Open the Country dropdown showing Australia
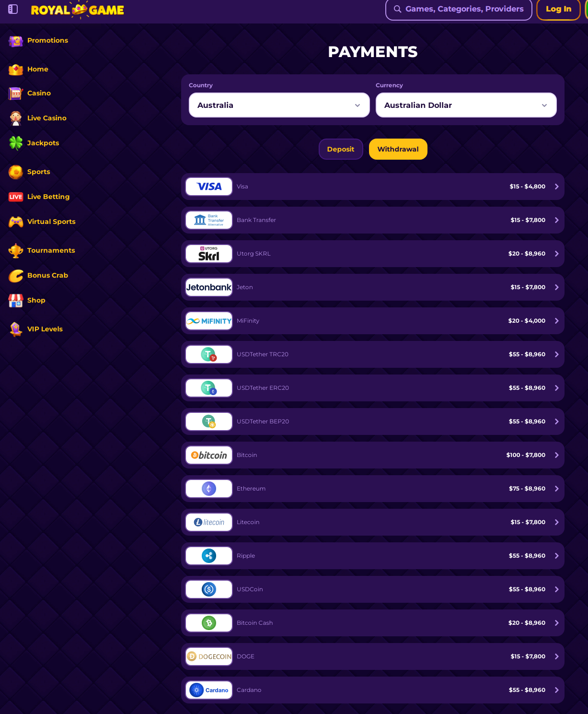588x714 pixels. (279, 105)
